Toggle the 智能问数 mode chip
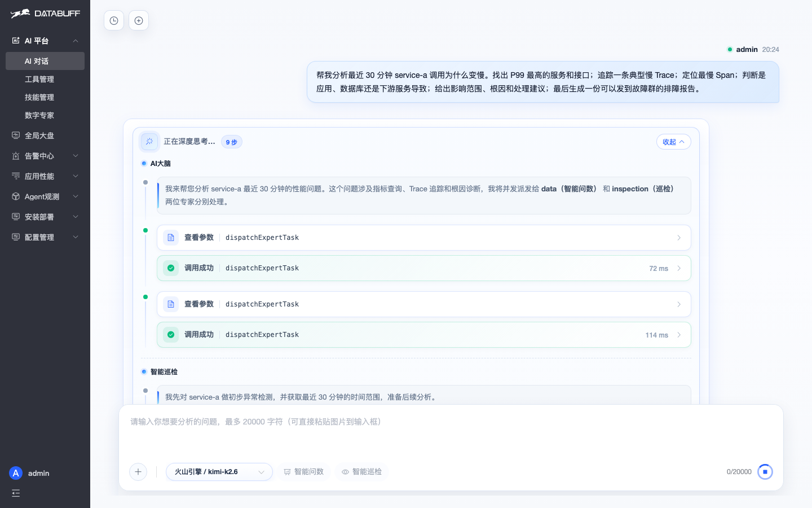Image resolution: width=812 pixels, height=508 pixels. [x=303, y=472]
